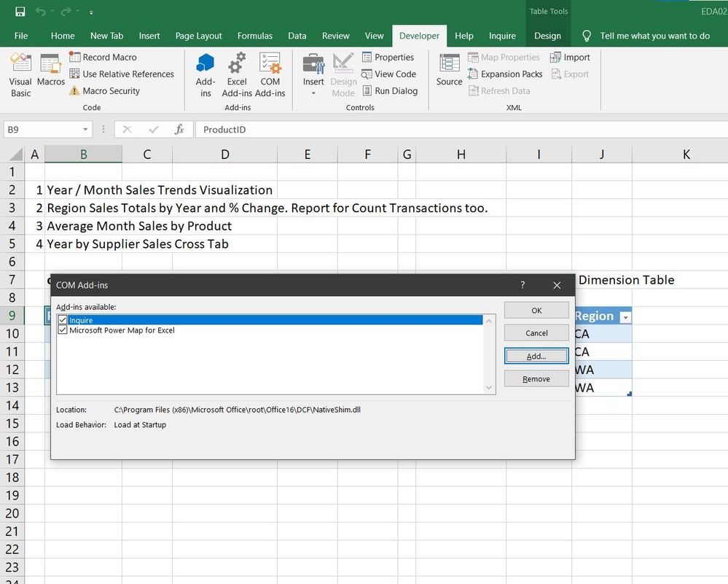The height and width of the screenshot is (584, 728).
Task: Open the XML Source pane
Action: coord(449,70)
